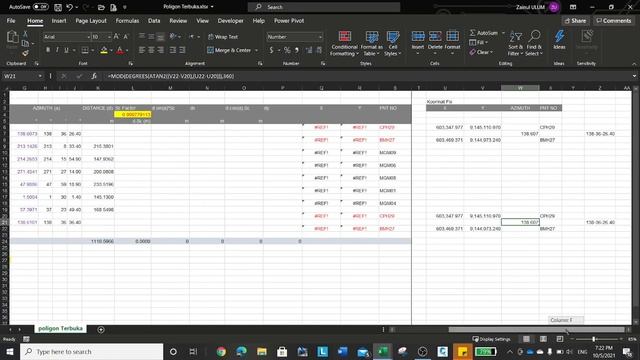This screenshot has height=360, width=640.
Task: Click the horizontal scrollbar thumb
Action: coord(536,329)
